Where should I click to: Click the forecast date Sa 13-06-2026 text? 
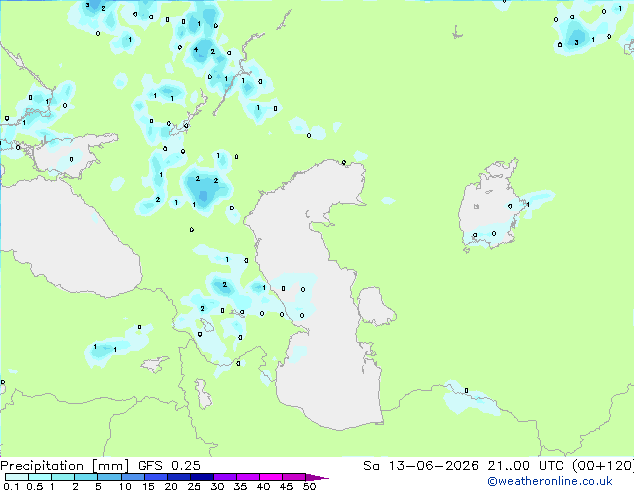[421, 466]
